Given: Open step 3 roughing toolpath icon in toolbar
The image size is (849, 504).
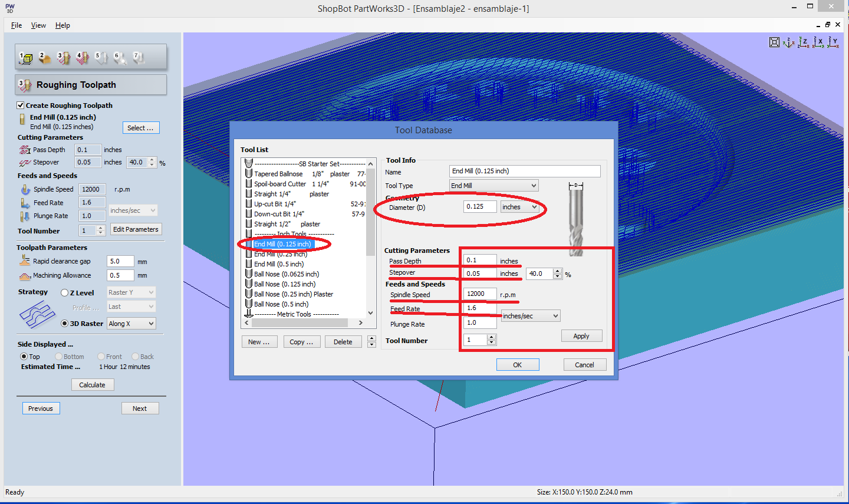Looking at the screenshot, I should coord(63,58).
